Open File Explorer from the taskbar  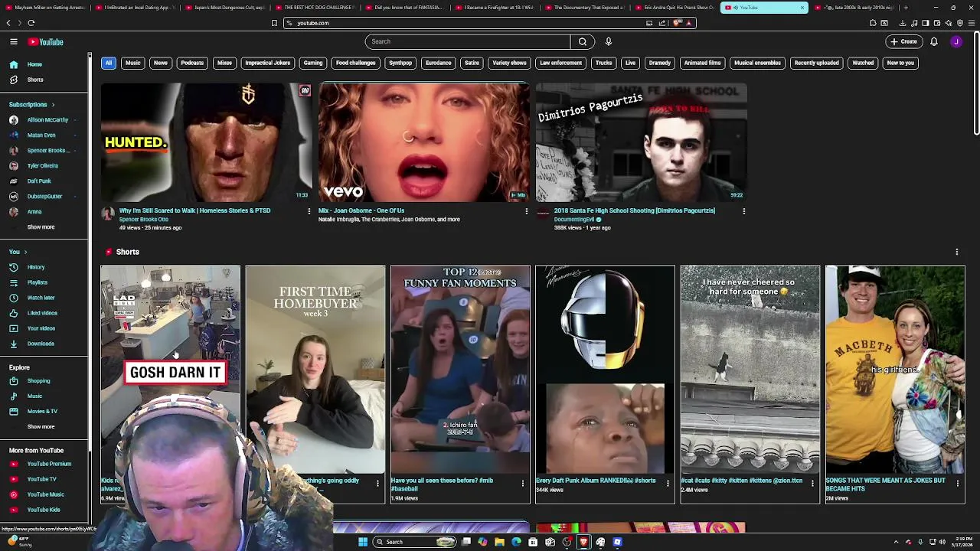[x=499, y=542]
